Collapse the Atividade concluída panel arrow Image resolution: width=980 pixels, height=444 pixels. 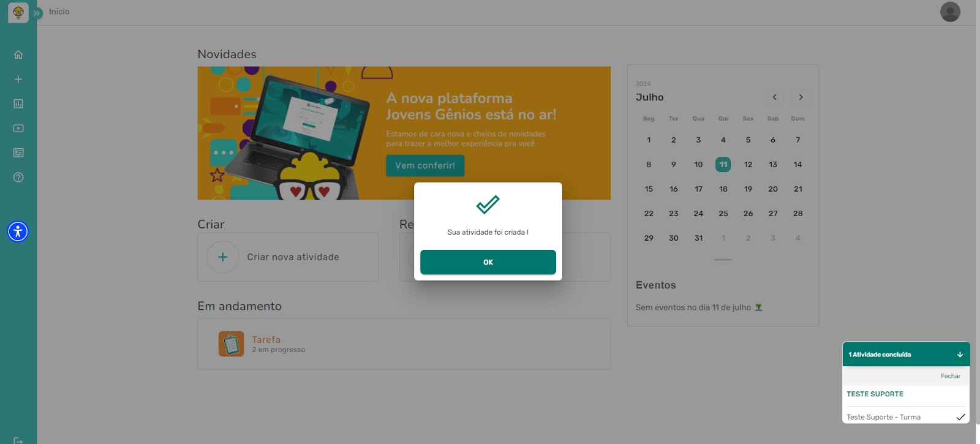(960, 355)
